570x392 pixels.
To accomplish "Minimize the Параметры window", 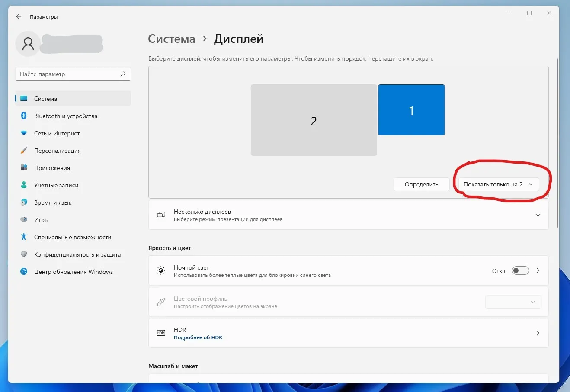I will pyautogui.click(x=509, y=13).
